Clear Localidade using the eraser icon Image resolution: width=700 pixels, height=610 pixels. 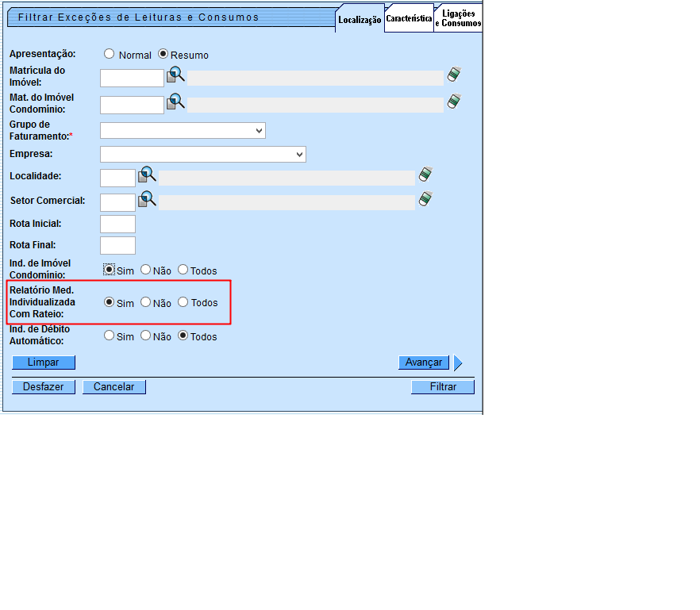click(x=425, y=175)
